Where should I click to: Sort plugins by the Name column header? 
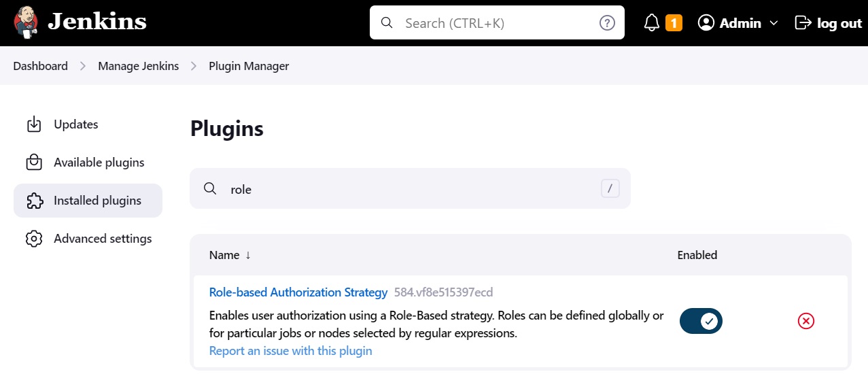(230, 255)
